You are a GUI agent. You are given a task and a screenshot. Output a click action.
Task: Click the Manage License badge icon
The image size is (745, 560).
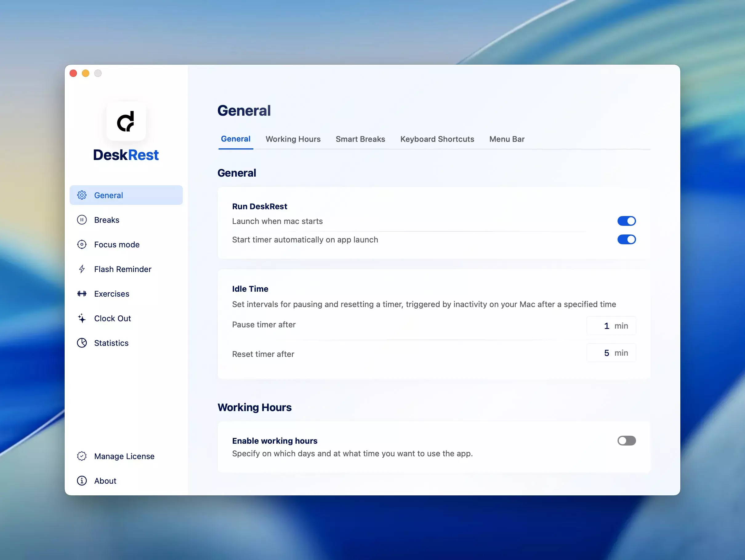82,456
